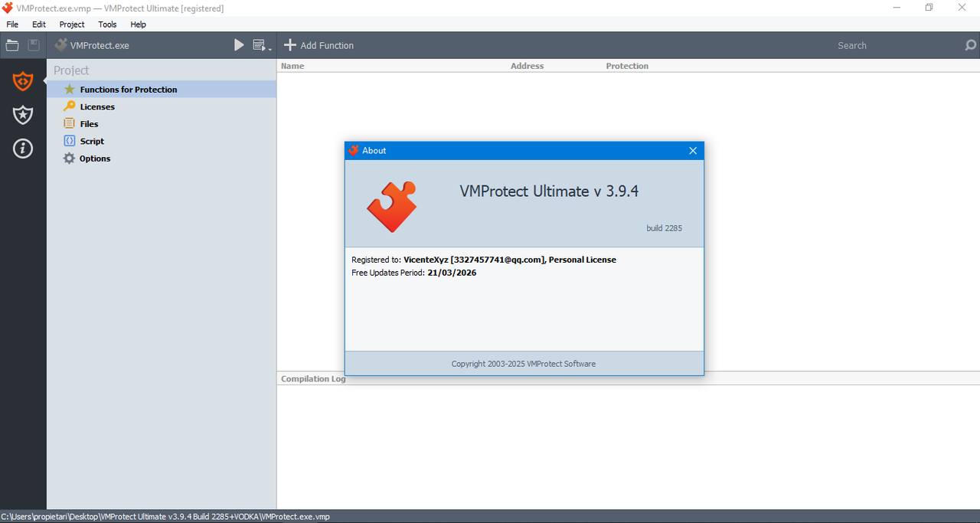Screen dimensions: 980x523
Task: Click the VMProtect Ultimate v 3.9.4 title text
Action: [549, 191]
